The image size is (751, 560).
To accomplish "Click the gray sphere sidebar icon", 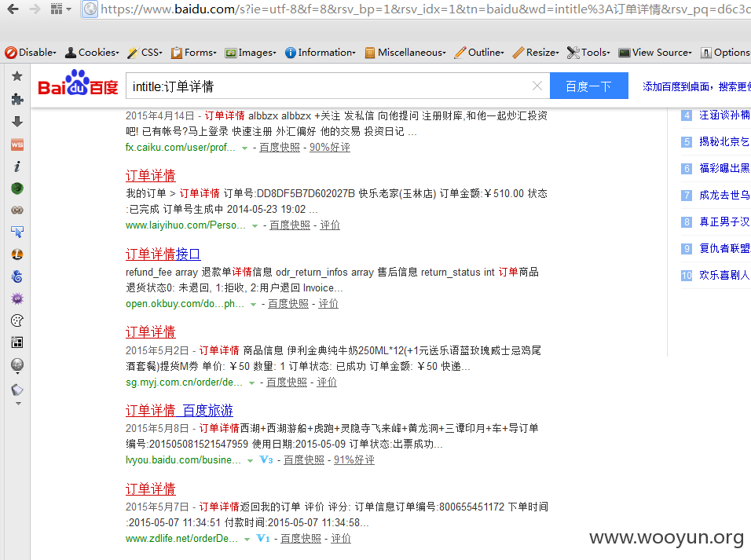I will 17,365.
